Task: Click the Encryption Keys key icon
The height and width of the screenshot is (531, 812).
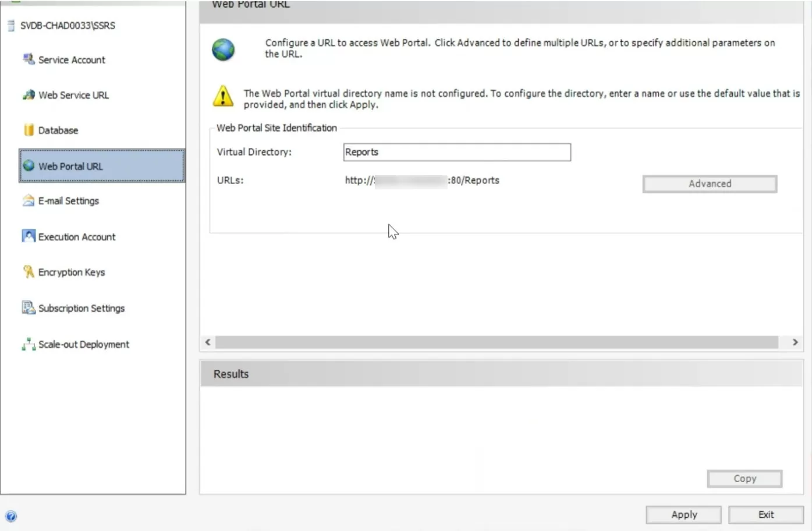Action: click(29, 271)
